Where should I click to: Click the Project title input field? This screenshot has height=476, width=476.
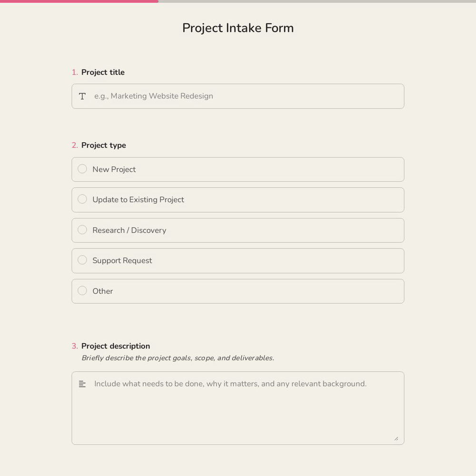[238, 96]
